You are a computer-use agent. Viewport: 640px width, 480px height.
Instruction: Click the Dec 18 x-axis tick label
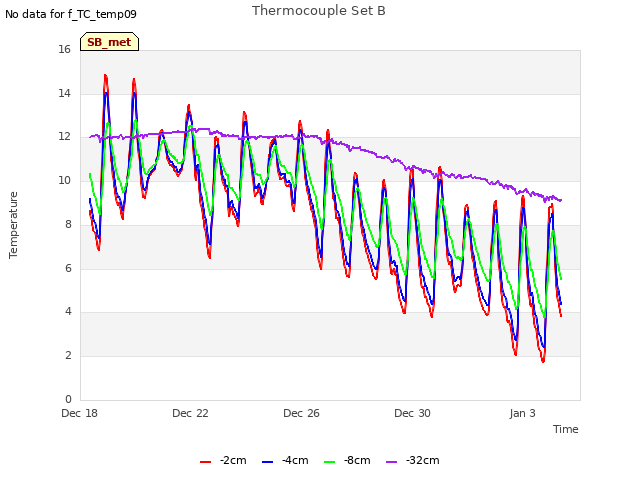click(x=80, y=413)
